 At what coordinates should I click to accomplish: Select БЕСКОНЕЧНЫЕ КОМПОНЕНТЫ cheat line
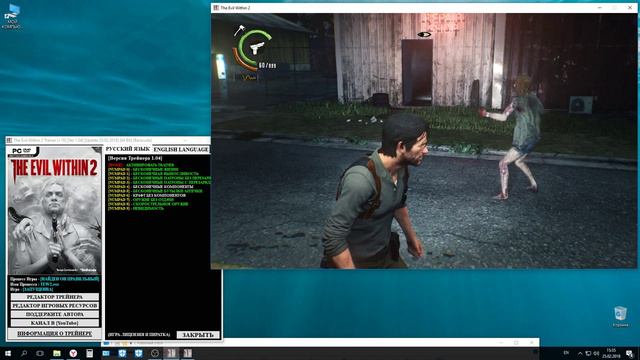click(x=151, y=187)
